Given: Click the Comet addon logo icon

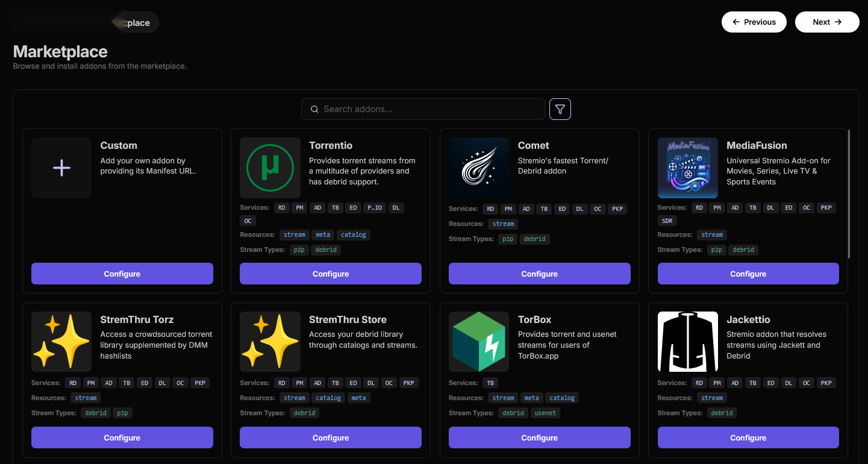Looking at the screenshot, I should click(479, 168).
